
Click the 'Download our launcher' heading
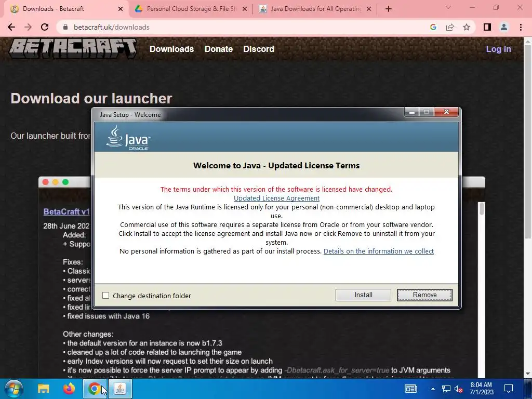[91, 98]
